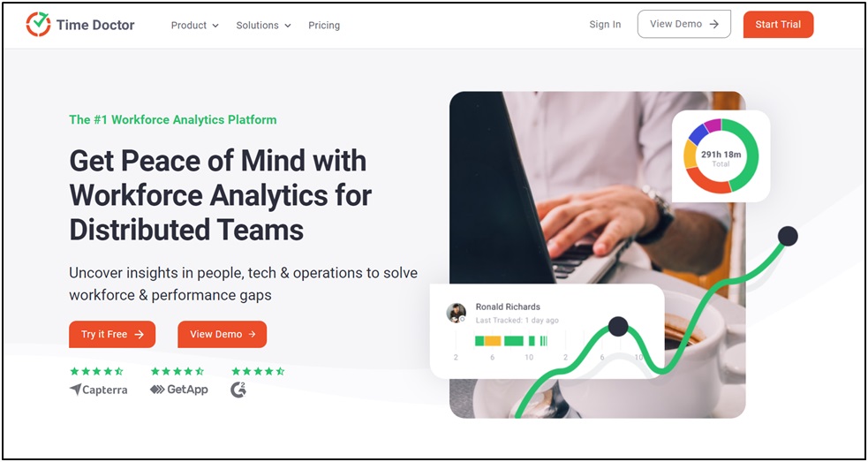Click the Capterra logo icon

pyautogui.click(x=75, y=390)
